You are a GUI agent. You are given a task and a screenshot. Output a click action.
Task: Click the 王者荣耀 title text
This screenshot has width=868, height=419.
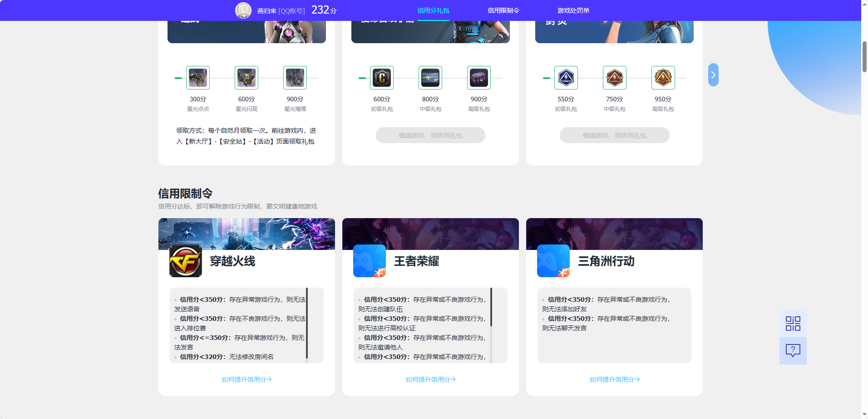(416, 261)
